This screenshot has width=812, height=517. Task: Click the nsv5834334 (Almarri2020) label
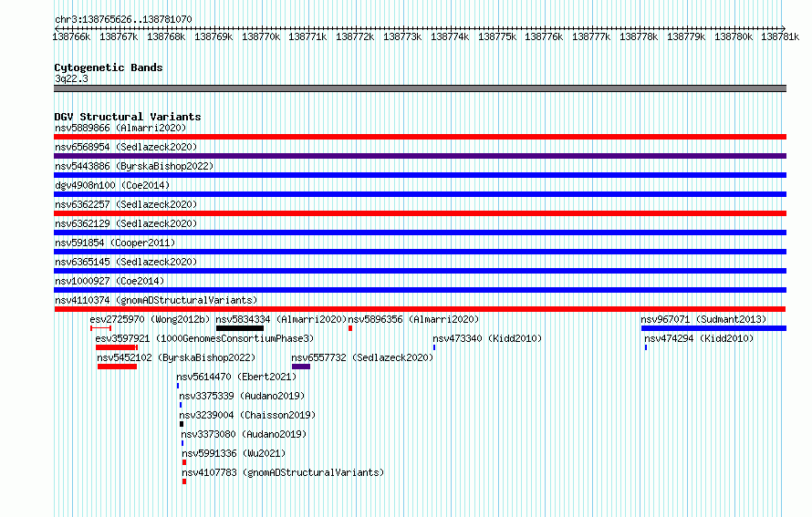281,319
